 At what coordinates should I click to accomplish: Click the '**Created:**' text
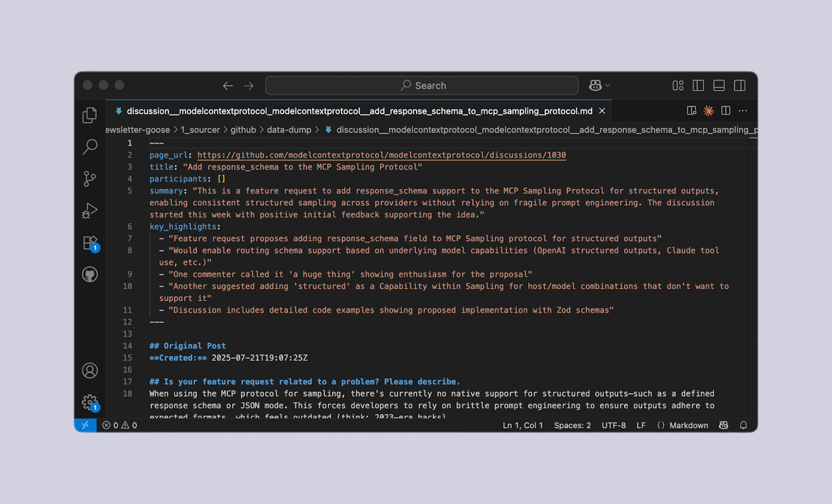click(178, 358)
